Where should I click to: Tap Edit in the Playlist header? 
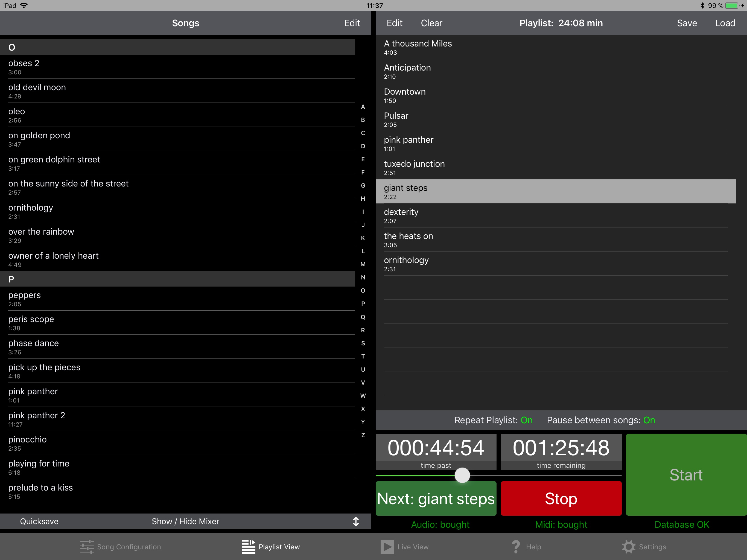395,23
